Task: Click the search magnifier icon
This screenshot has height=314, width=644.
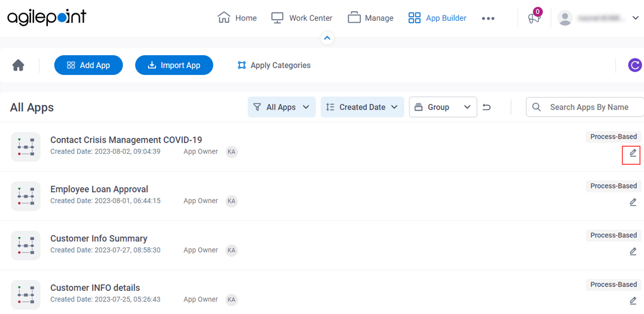Action: (x=537, y=107)
